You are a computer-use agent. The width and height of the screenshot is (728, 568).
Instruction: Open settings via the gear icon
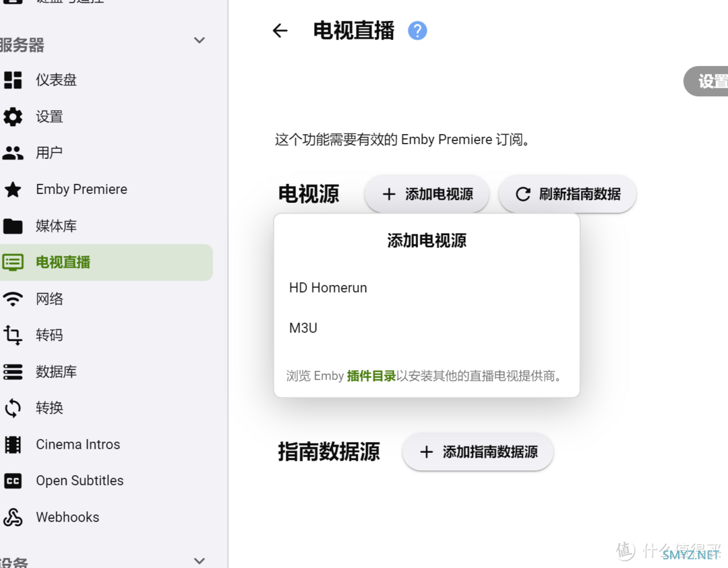[x=13, y=117]
